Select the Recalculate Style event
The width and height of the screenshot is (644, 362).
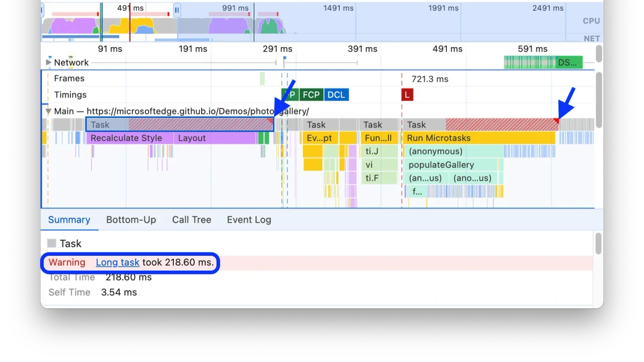(129, 138)
